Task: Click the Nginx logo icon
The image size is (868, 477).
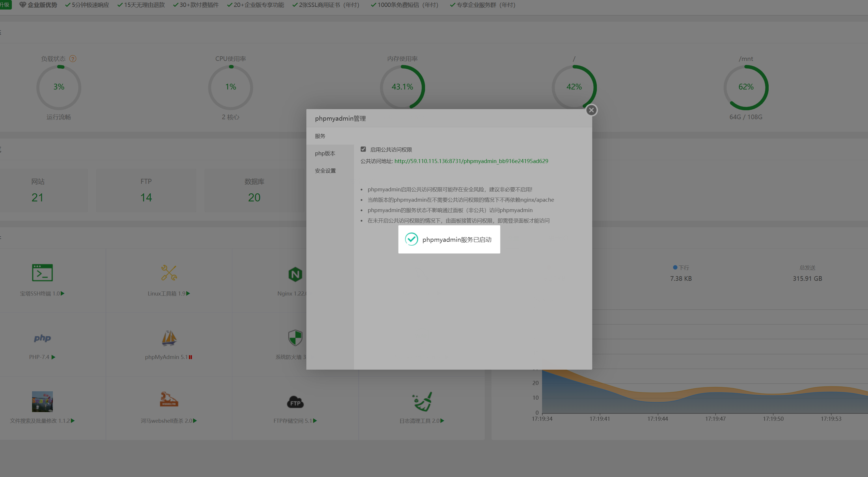Action: [295, 274]
